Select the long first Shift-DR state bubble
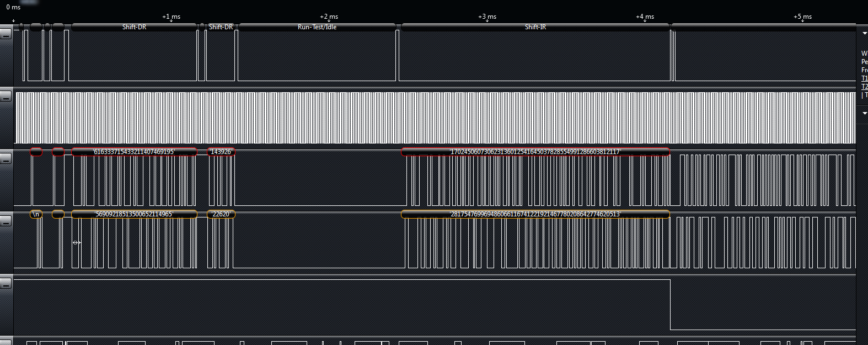Viewport: 868px width, 345px height. point(134,27)
